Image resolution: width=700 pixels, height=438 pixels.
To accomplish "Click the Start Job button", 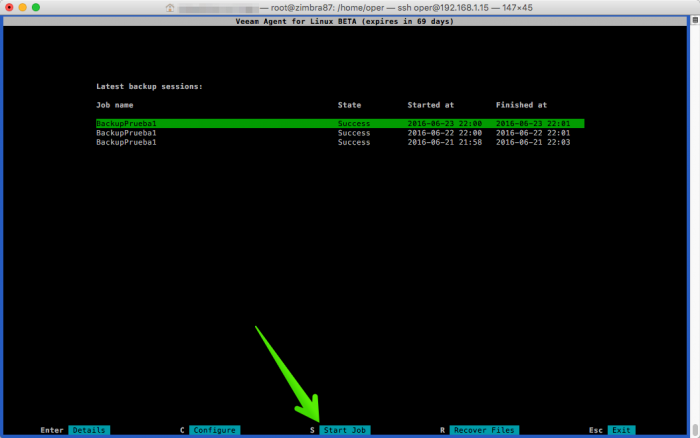I will [x=345, y=430].
